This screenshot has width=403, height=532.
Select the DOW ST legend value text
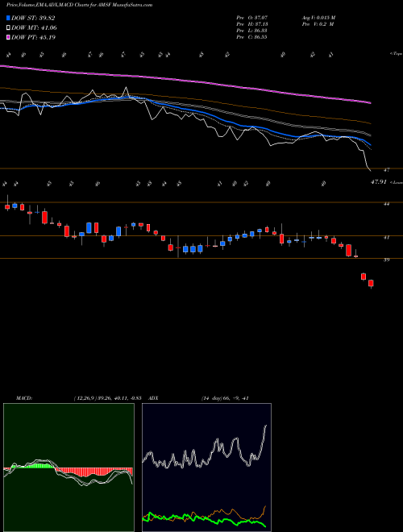click(x=33, y=19)
